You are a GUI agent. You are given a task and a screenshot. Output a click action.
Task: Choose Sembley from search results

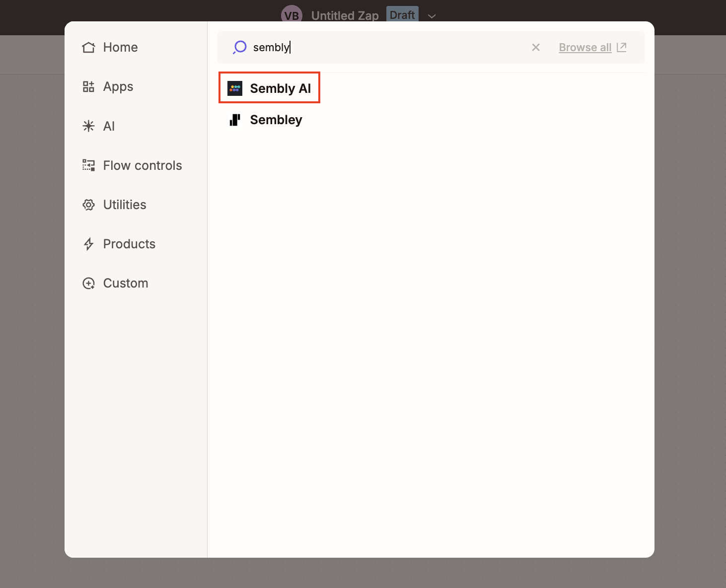tap(265, 120)
